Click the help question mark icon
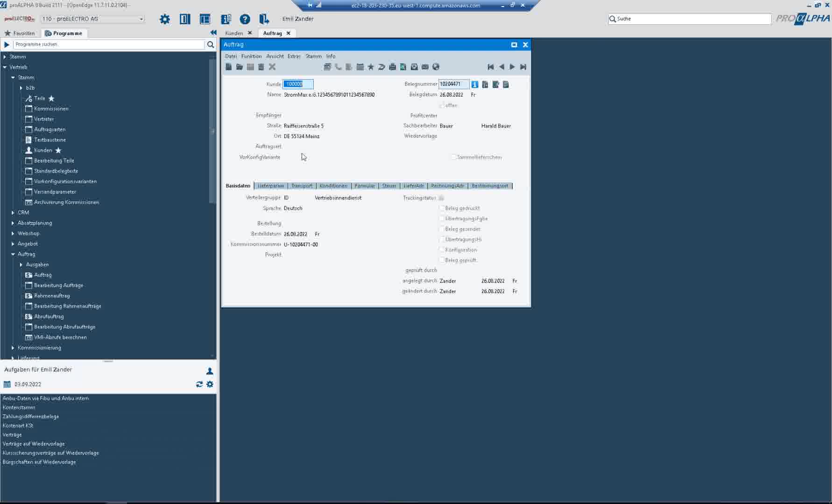 pyautogui.click(x=245, y=19)
